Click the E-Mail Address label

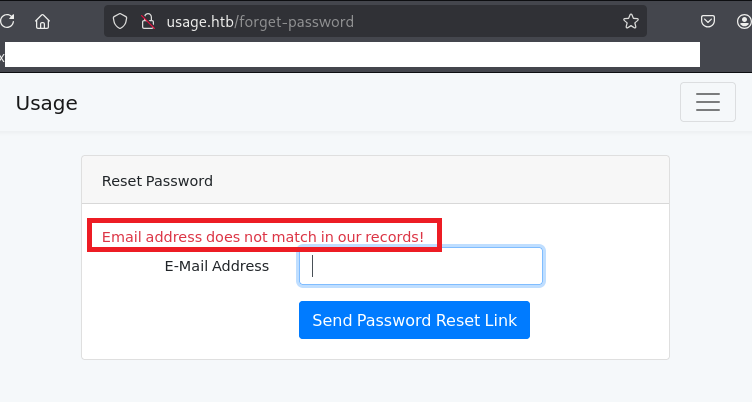click(x=216, y=266)
